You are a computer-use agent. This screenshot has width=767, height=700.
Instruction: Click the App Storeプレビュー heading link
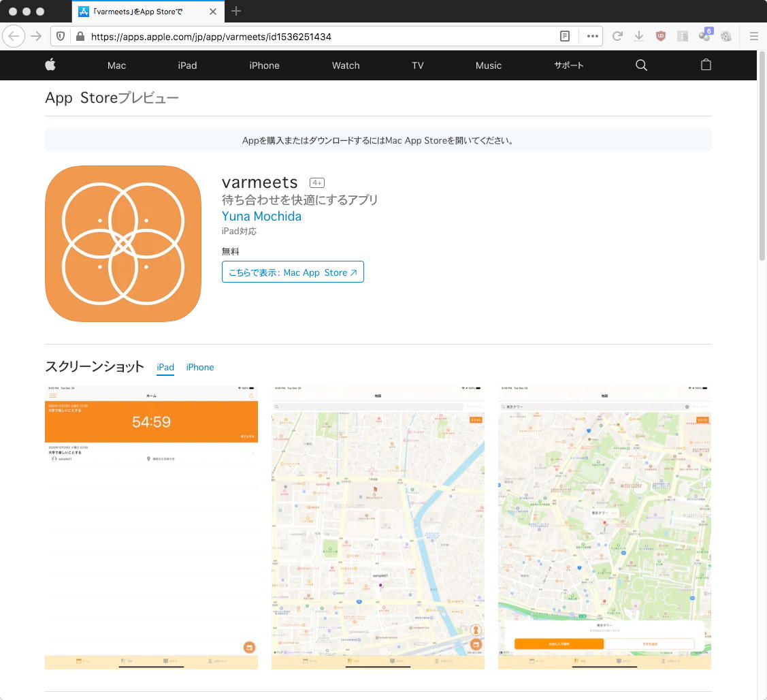coord(112,98)
